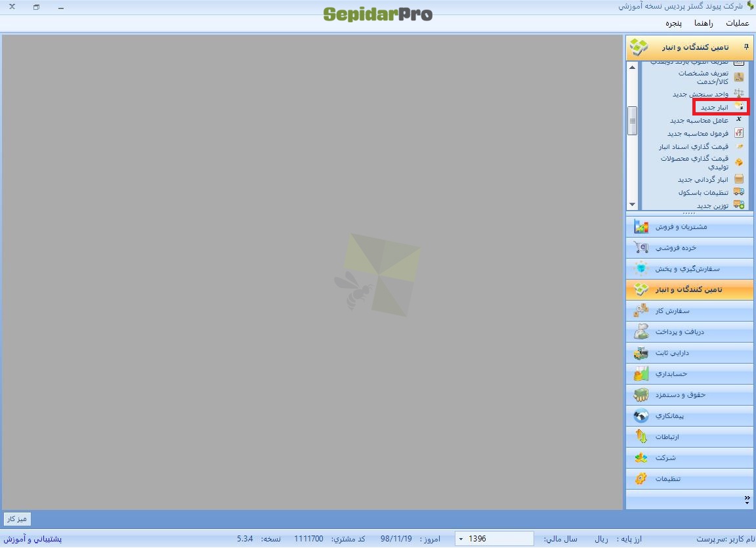Open فرمول محاسبه جدید formula icon
Image resolution: width=756 pixels, height=548 pixels.
739,133
